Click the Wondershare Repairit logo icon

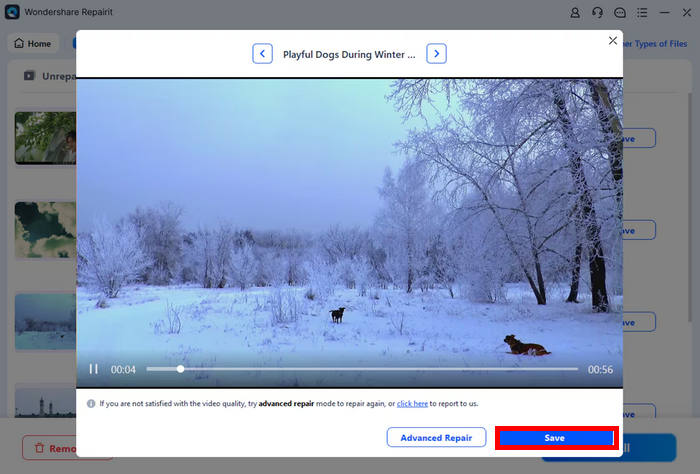12,13
